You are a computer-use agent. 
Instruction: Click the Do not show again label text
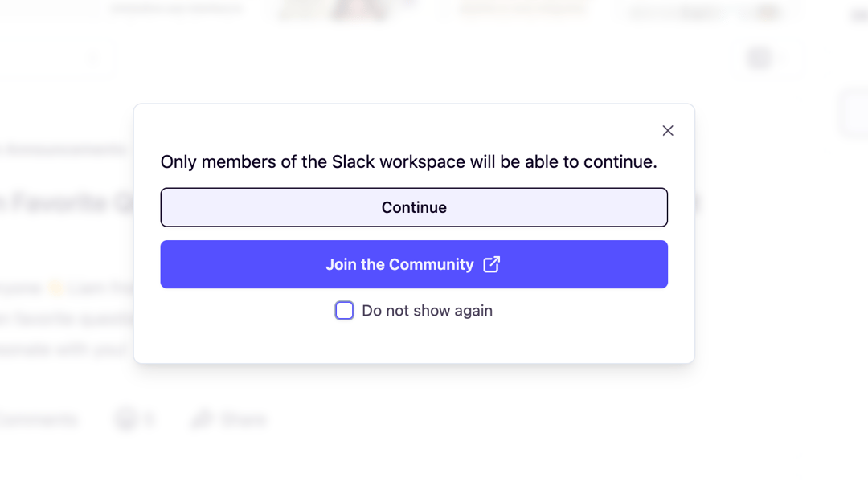(427, 310)
